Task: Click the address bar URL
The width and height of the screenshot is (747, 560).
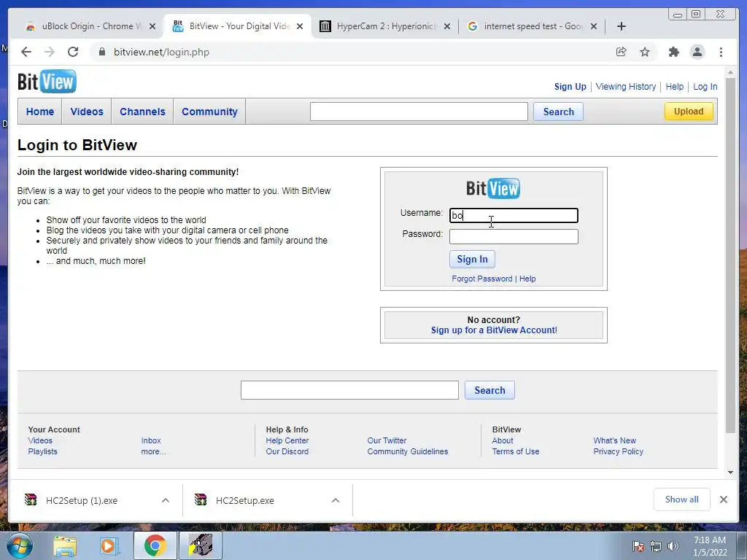Action: coord(161,52)
